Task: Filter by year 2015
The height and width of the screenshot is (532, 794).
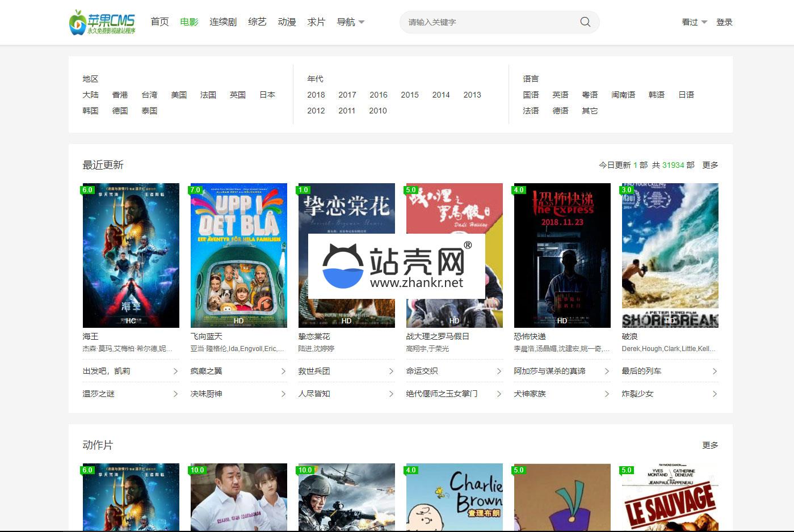Action: 410,95
